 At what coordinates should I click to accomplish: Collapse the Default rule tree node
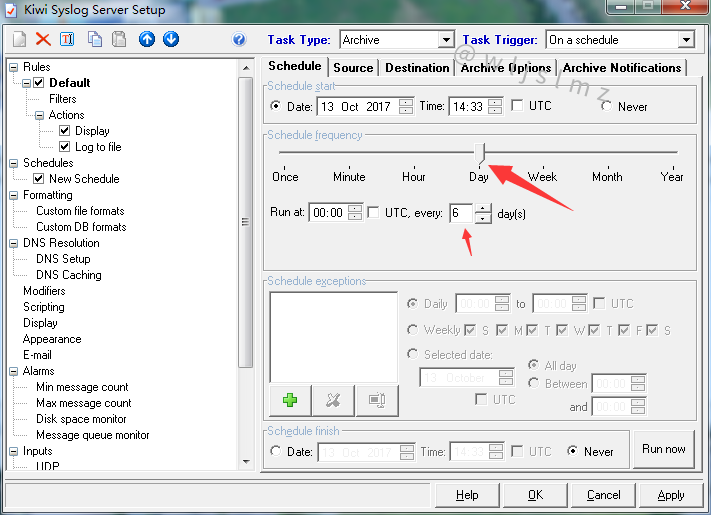[x=26, y=83]
